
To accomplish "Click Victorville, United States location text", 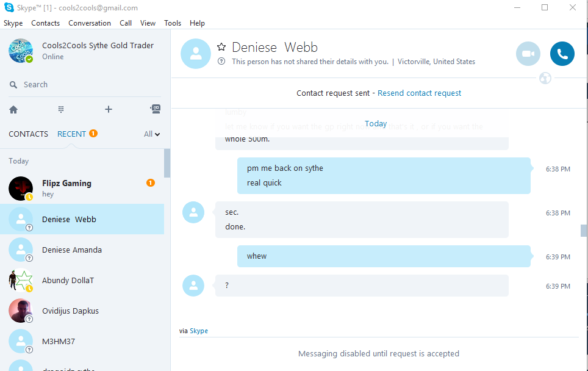I will [x=436, y=62].
